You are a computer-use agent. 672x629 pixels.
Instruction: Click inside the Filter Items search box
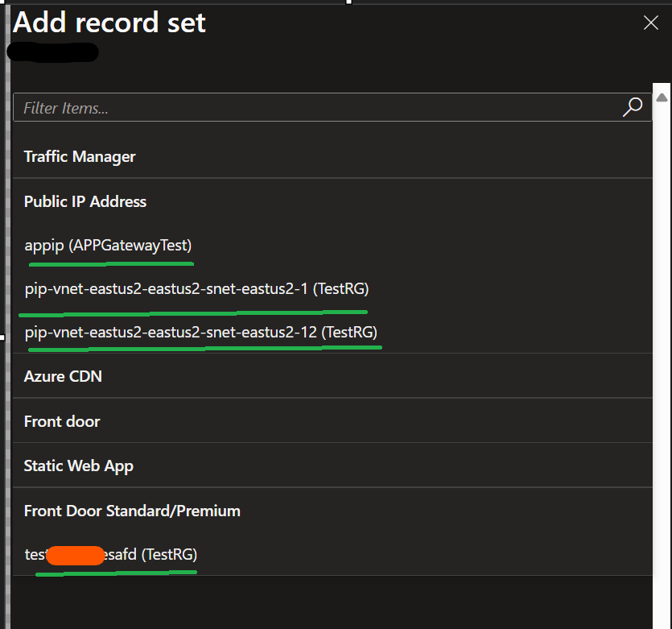click(x=241, y=106)
